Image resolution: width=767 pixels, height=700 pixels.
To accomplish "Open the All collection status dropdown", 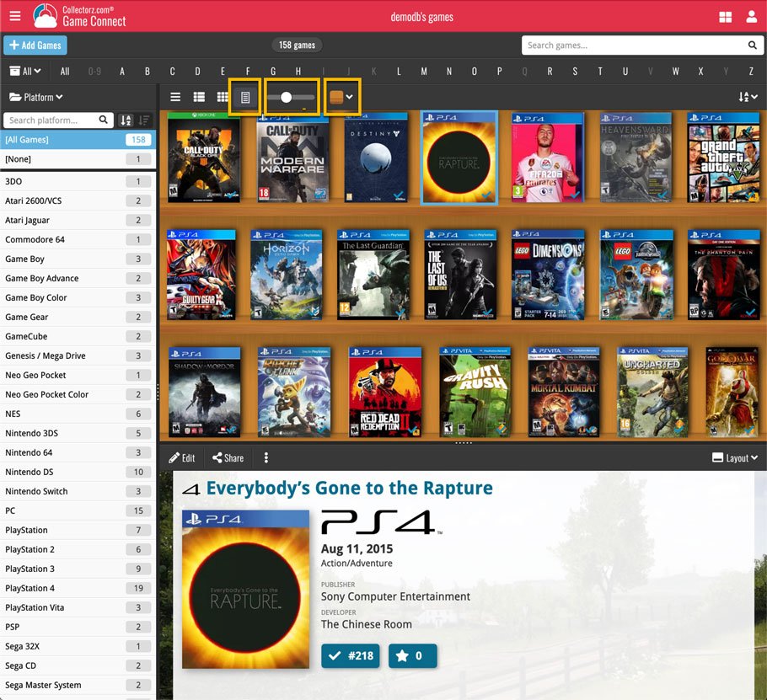I will pyautogui.click(x=25, y=72).
